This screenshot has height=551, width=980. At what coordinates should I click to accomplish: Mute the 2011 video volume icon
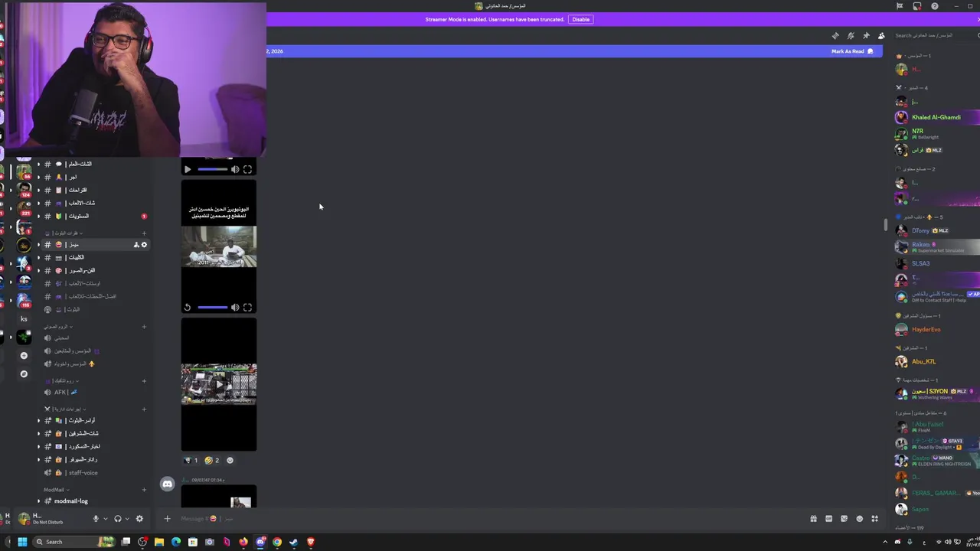click(x=235, y=308)
